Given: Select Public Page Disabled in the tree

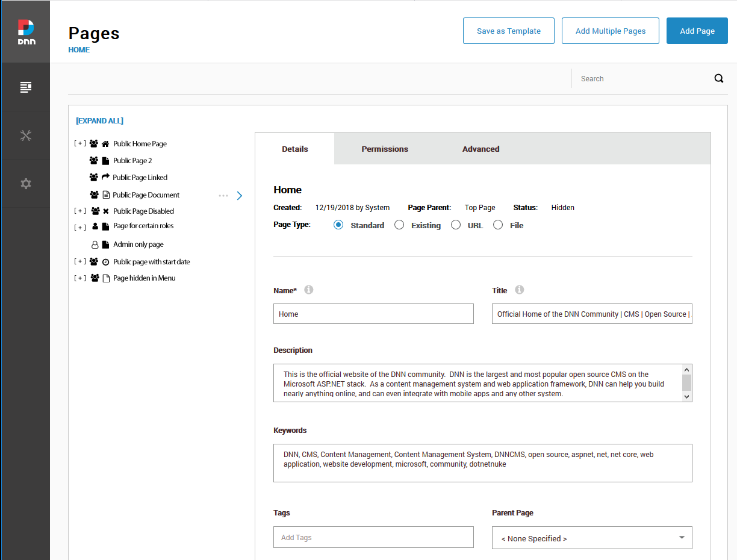Looking at the screenshot, I should coord(143,211).
